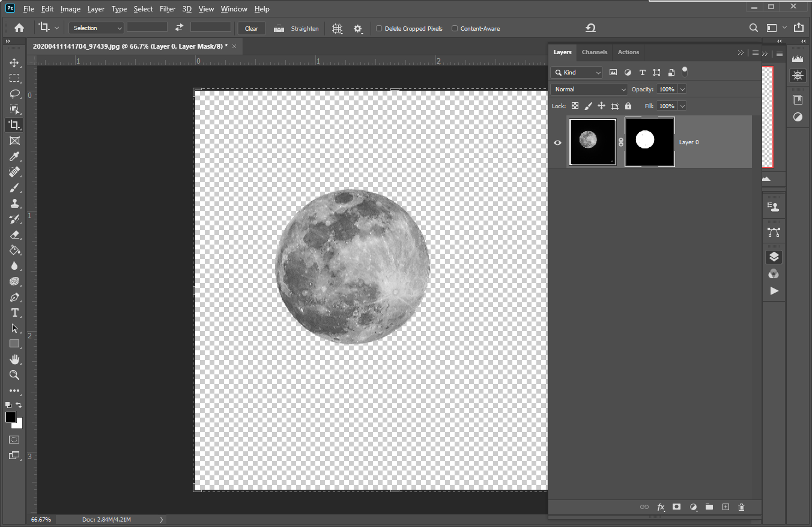The height and width of the screenshot is (527, 812).
Task: Reset to default foreground and background colors
Action: click(x=8, y=405)
